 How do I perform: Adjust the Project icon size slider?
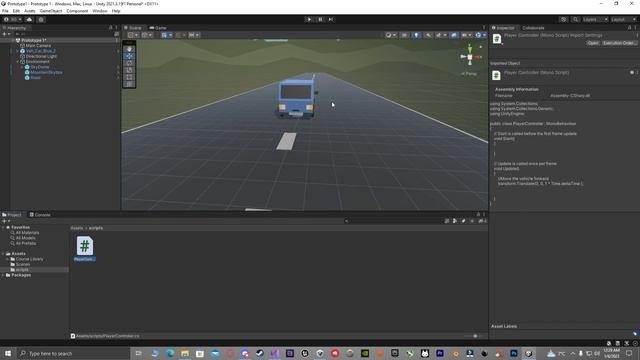[x=475, y=336]
